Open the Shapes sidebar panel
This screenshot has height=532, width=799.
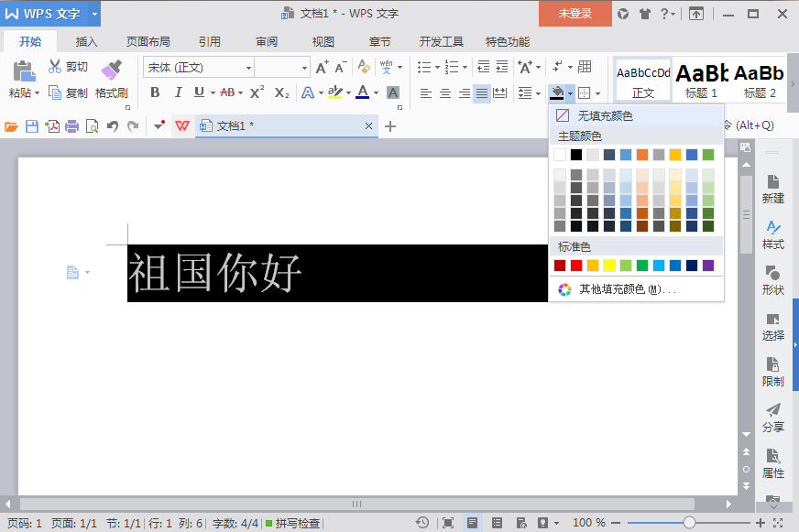772,280
